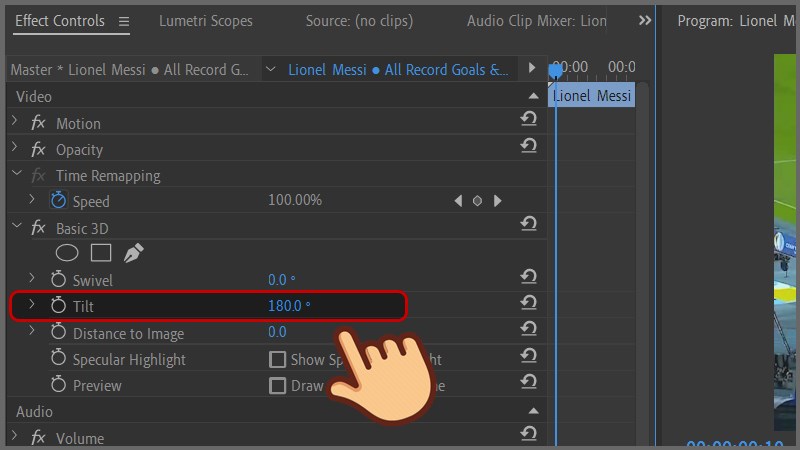800x450 pixels.
Task: Select the free draw bezier pen mask
Action: coord(134,253)
